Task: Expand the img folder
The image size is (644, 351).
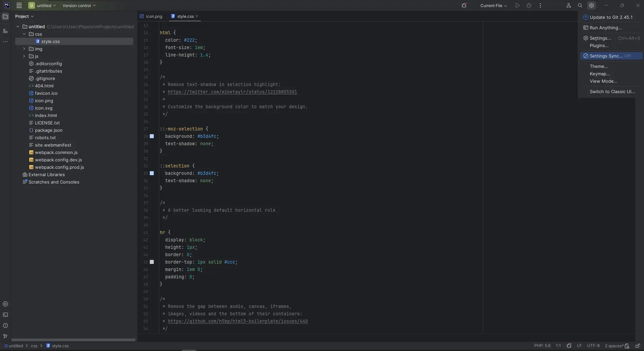Action: 24,49
